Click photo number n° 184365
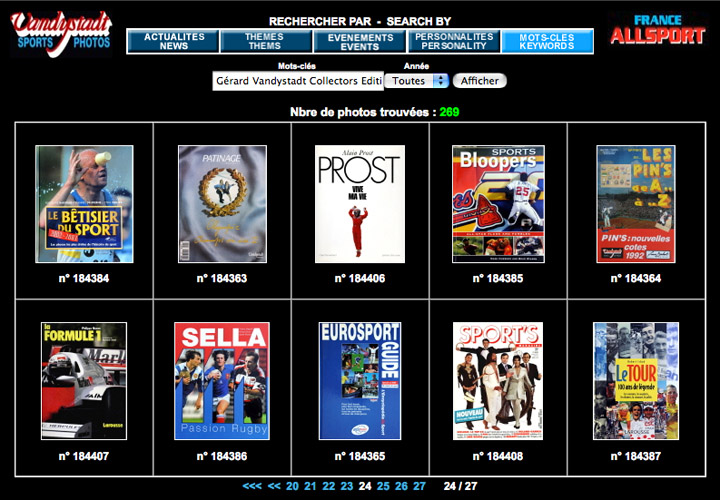This screenshot has width=720, height=500. (360, 456)
